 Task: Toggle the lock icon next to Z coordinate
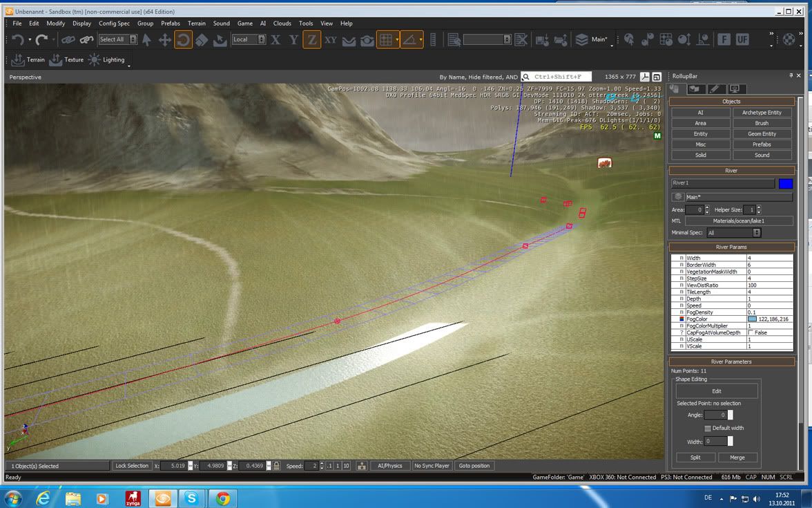[x=276, y=466]
